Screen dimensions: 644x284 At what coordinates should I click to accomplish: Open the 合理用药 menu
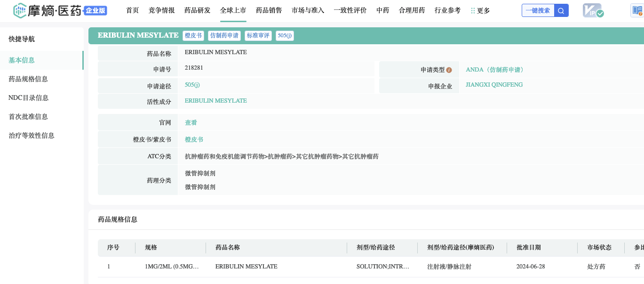[x=412, y=10]
